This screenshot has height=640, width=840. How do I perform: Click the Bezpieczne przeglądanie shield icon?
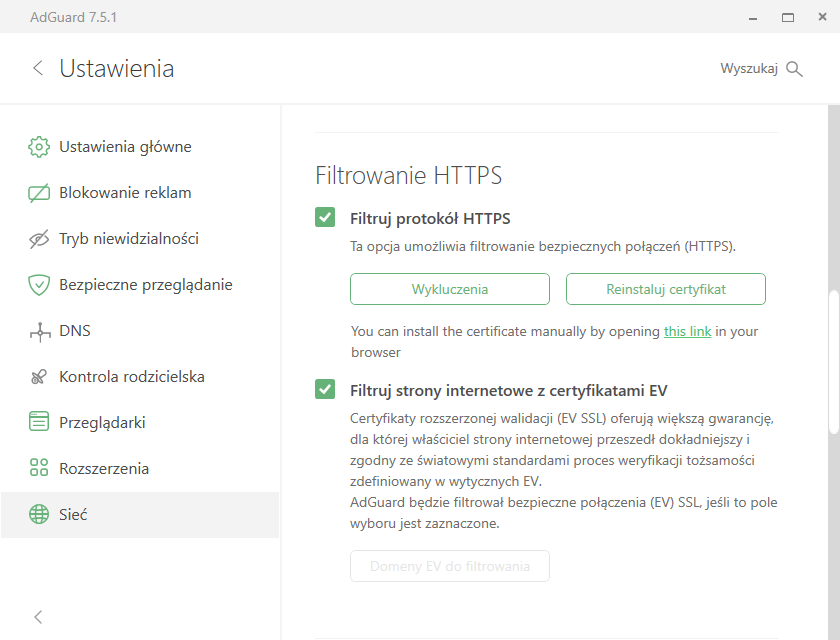pyautogui.click(x=39, y=285)
